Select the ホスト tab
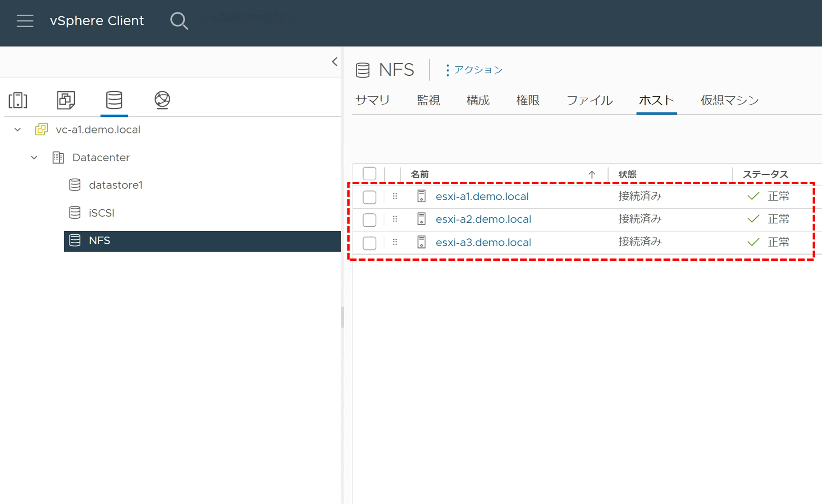Image resolution: width=822 pixels, height=504 pixels. 656,100
